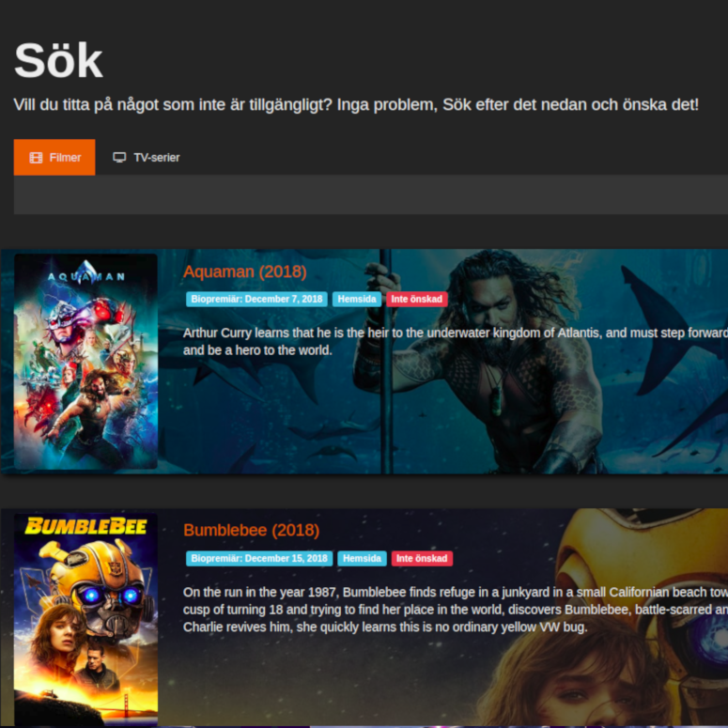The image size is (728, 728).
Task: Click the Bumblebee plot description text
Action: 456,610
